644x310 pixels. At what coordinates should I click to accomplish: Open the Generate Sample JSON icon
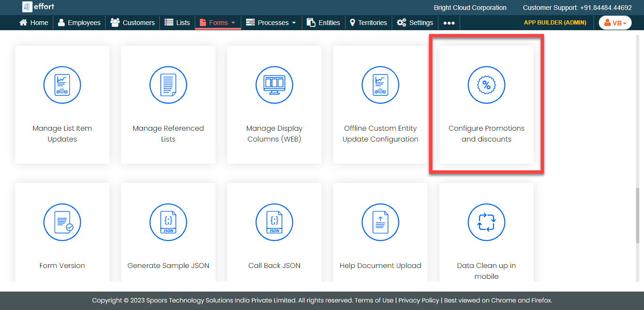click(x=168, y=223)
